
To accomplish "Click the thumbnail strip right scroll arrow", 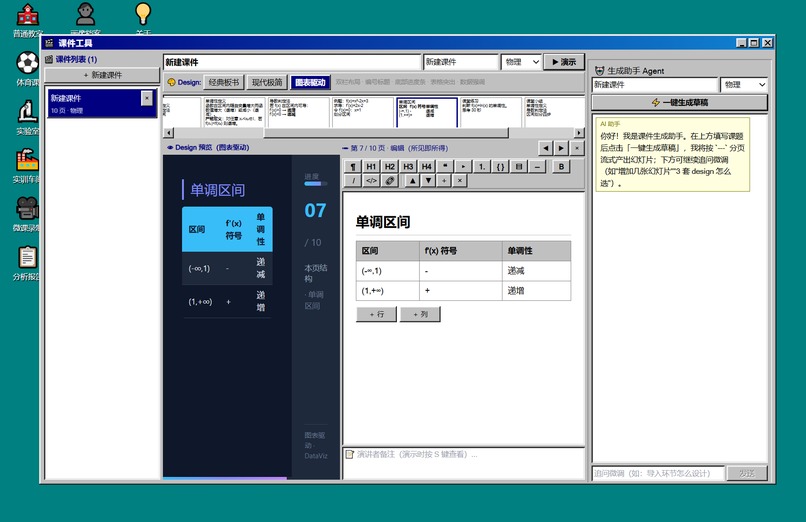I will coord(579,133).
